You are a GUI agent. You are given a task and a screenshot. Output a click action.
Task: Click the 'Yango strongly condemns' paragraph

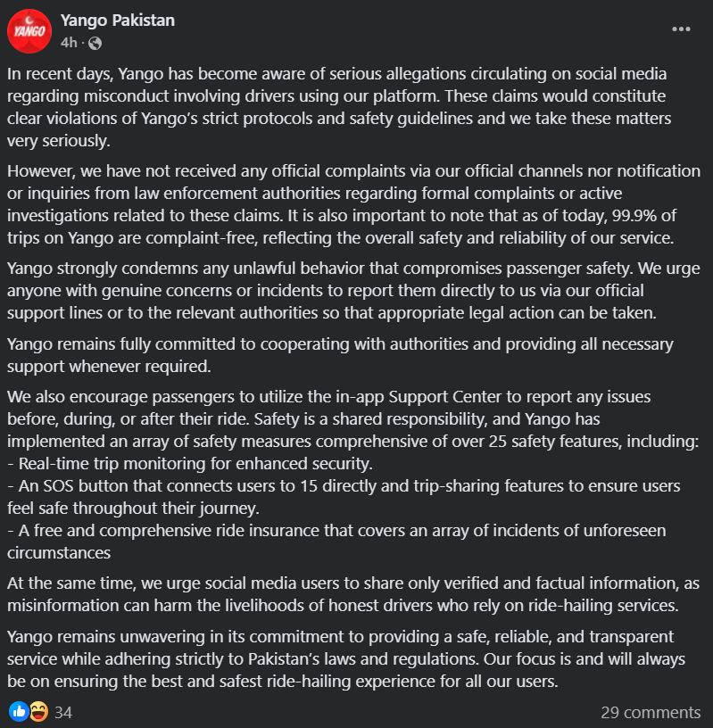(x=353, y=291)
